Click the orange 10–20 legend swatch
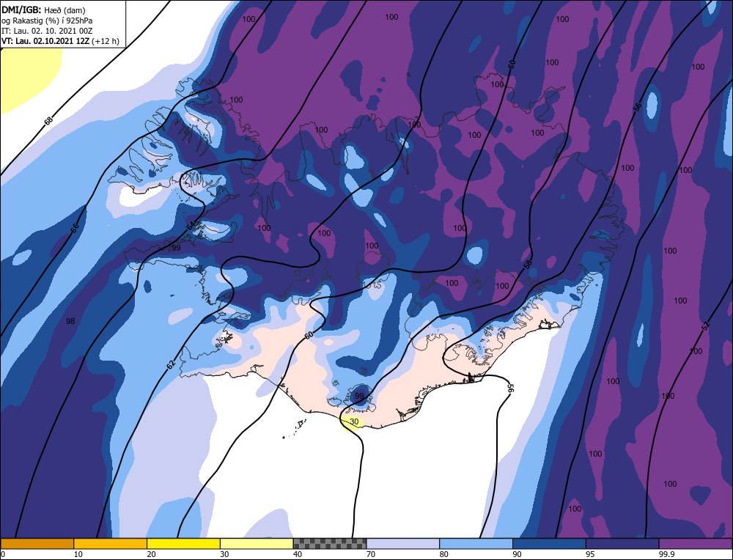The height and width of the screenshot is (560, 733). pos(111,543)
